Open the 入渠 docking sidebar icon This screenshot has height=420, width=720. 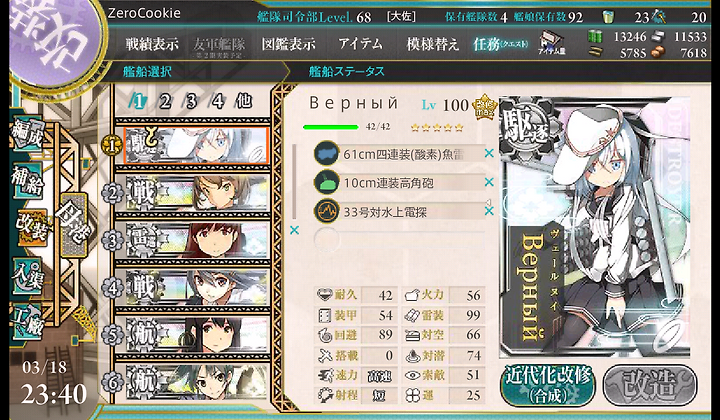(x=29, y=276)
